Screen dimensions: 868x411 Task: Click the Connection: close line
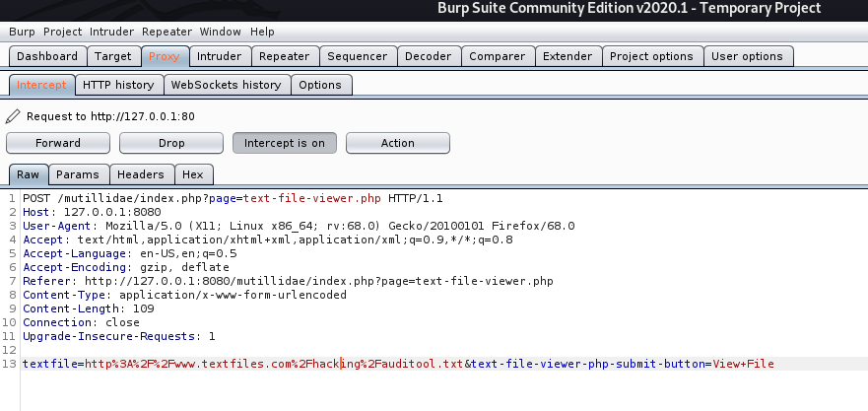point(81,322)
